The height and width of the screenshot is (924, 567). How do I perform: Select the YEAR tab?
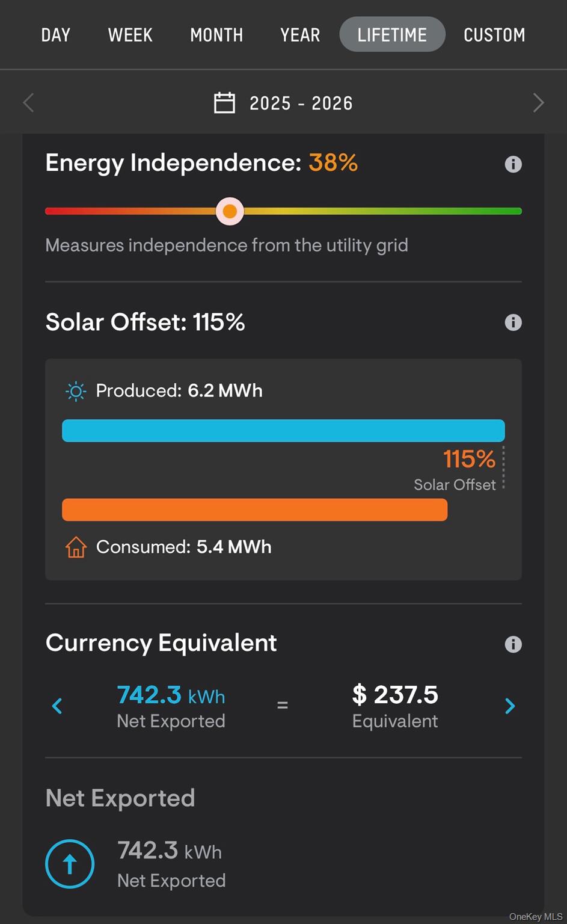click(300, 35)
